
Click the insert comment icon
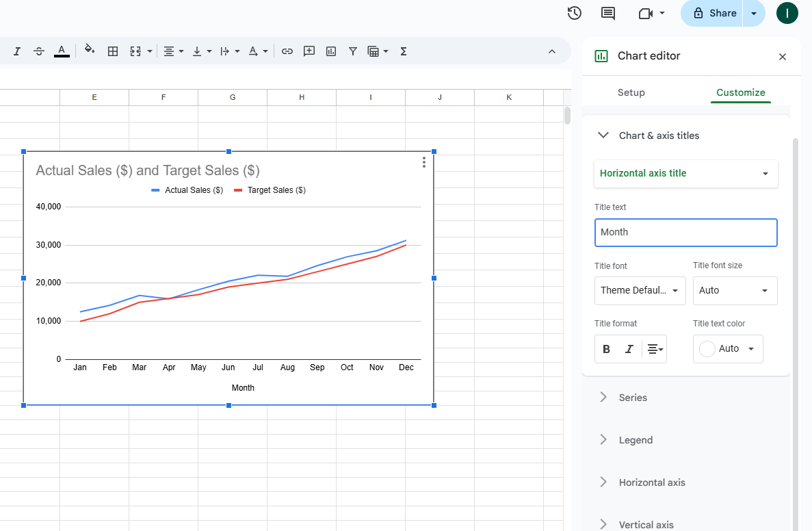pyautogui.click(x=309, y=51)
